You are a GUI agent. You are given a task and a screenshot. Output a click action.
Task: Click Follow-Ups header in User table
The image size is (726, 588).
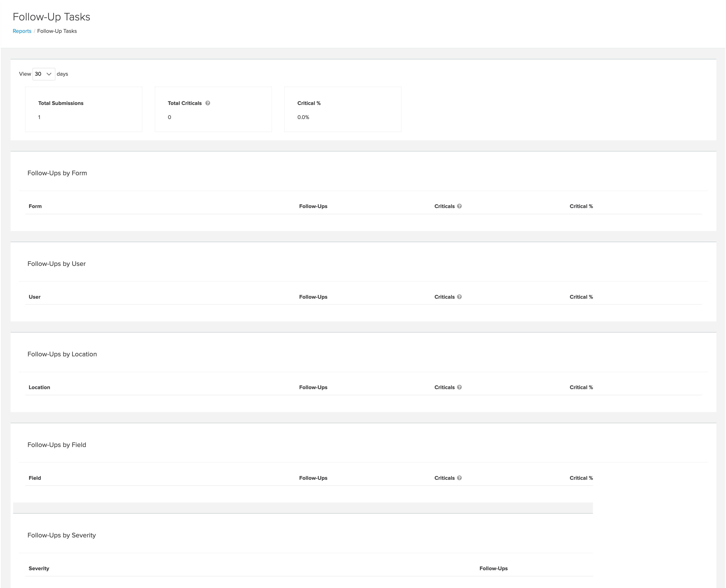(313, 297)
